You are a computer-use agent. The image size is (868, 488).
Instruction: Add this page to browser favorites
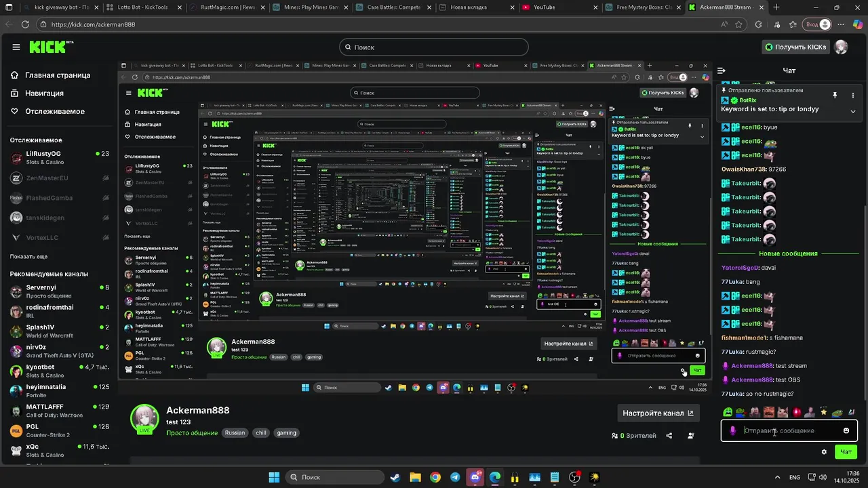click(x=739, y=24)
